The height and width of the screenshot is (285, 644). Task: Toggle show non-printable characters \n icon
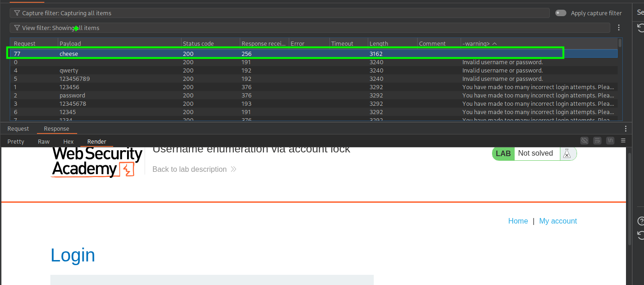tap(610, 141)
